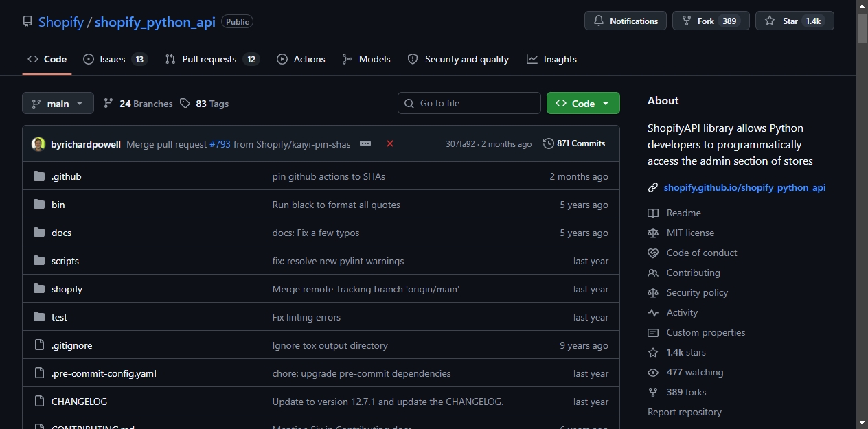Click the Notifications bell icon
The height and width of the screenshot is (429, 868).
coord(599,21)
